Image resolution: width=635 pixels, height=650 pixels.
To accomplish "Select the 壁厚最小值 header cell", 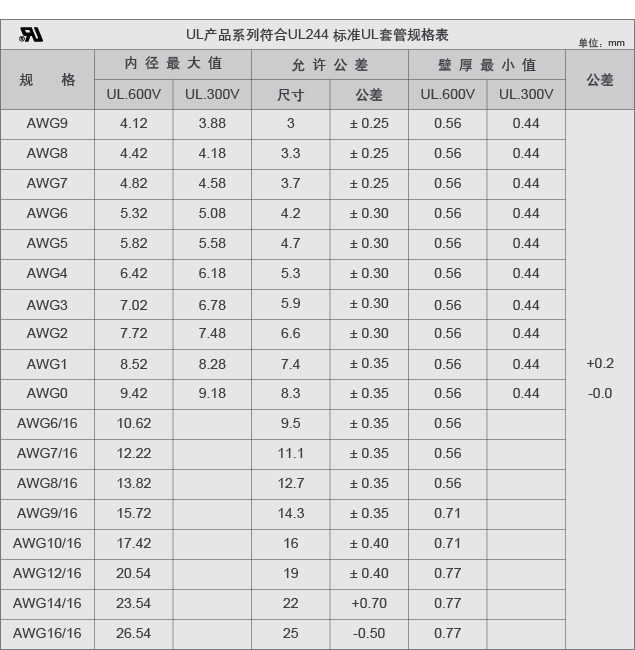I will [x=487, y=64].
